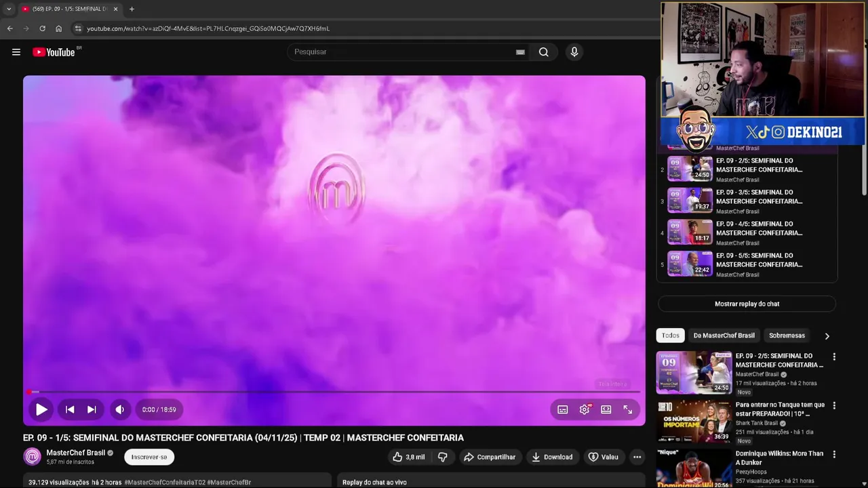Subscribe with Inscrever-se button
868x488 pixels.
(x=149, y=457)
